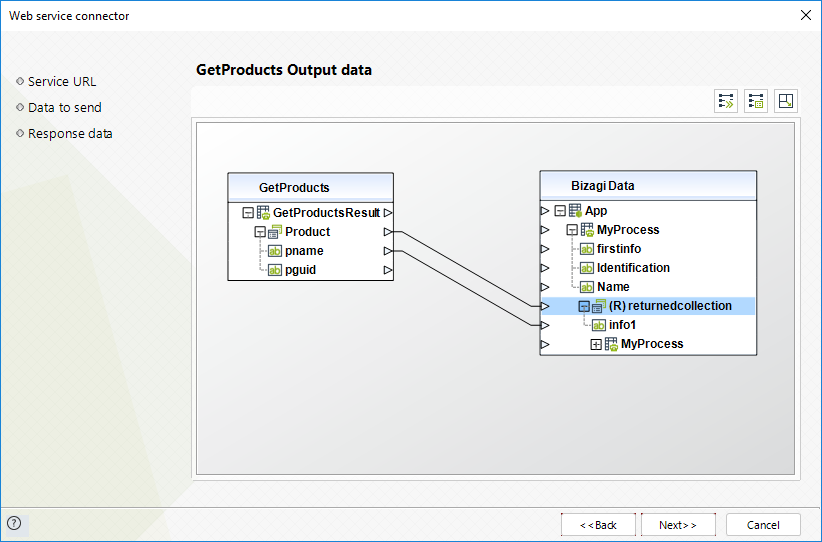The width and height of the screenshot is (822, 542).
Task: Open the help question mark icon
Action: click(x=14, y=523)
